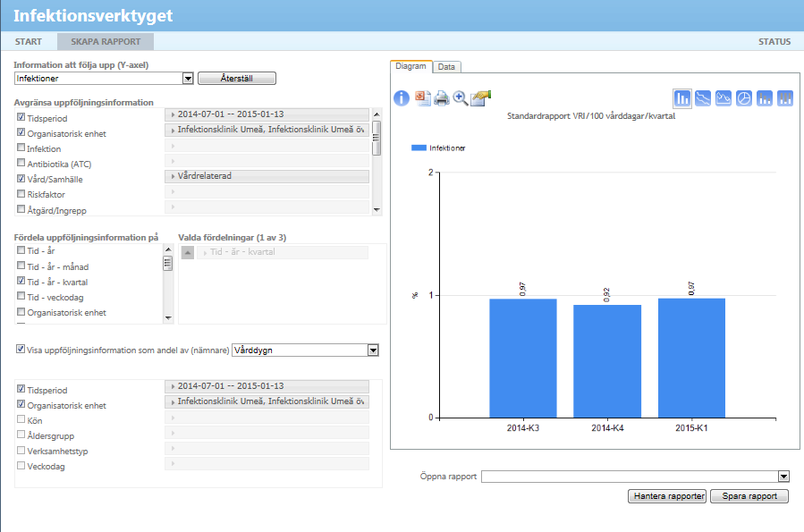Viewport: 804px width, 532px height.
Task: Check the 'Tid - veckodag' distribution
Action: coord(21,296)
